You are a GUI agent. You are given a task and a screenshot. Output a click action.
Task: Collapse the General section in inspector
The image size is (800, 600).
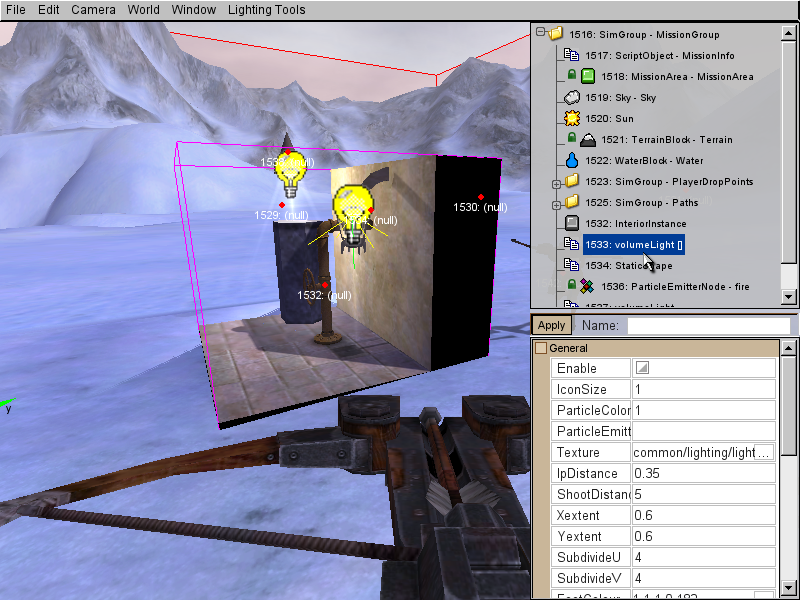coord(541,348)
